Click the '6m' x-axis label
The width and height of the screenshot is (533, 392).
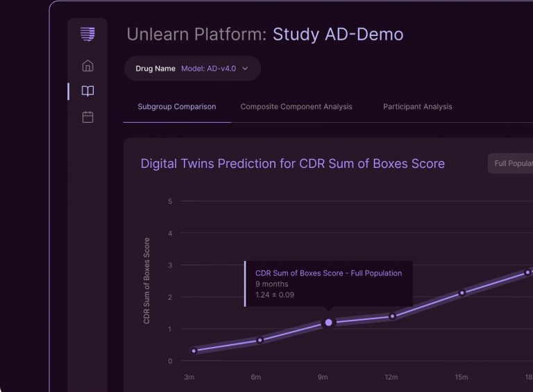(256, 377)
